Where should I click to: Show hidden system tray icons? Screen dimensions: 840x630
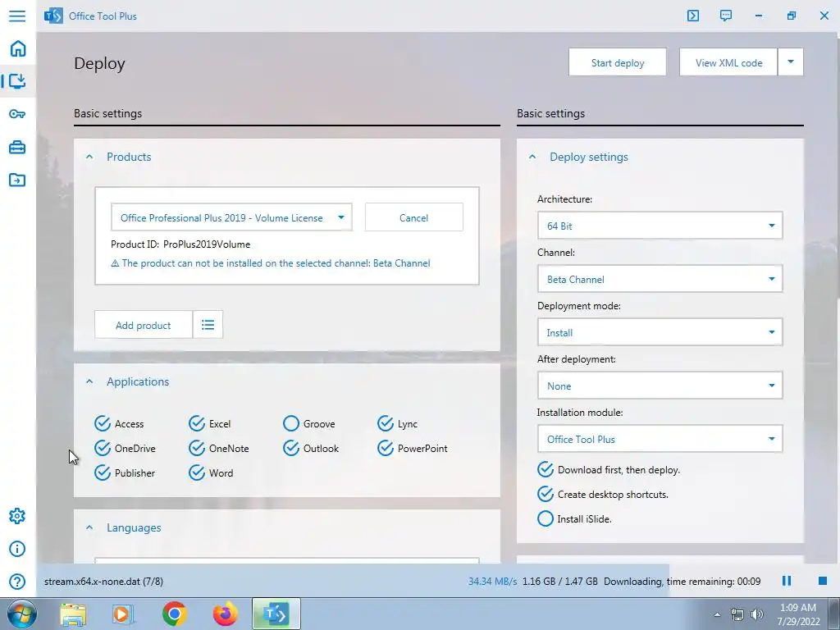coord(717,614)
